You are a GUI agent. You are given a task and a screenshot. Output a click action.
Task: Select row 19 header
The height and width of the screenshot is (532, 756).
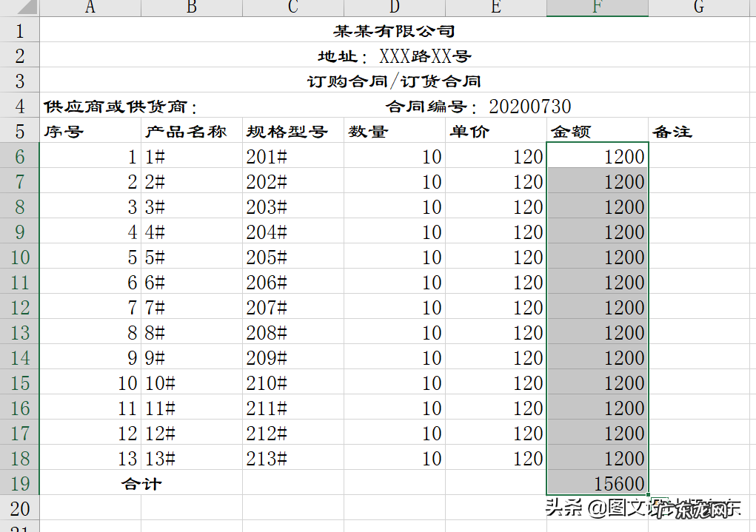point(19,484)
